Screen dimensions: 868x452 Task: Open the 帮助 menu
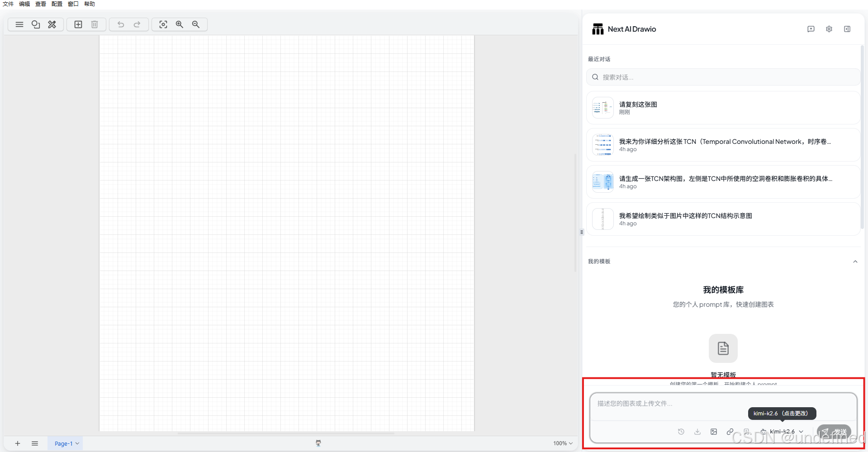(90, 4)
